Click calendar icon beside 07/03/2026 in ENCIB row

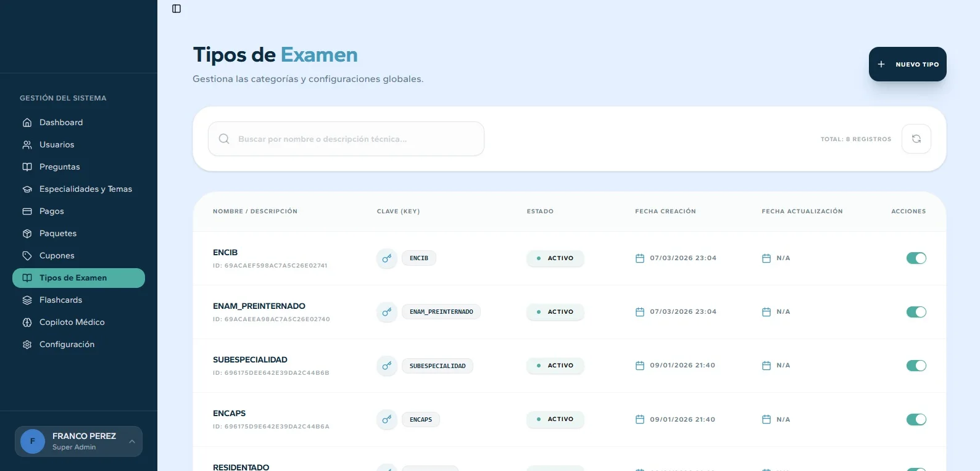point(640,258)
